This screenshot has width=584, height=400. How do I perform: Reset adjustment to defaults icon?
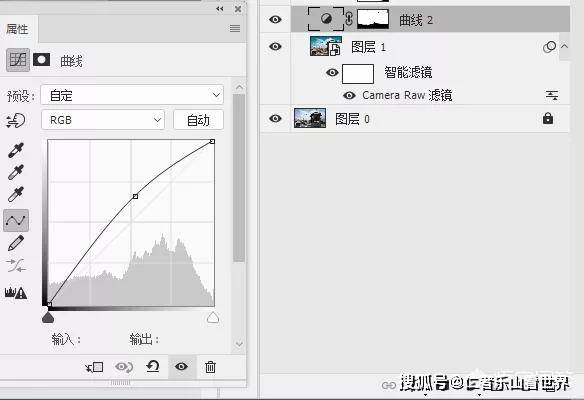coord(153,367)
